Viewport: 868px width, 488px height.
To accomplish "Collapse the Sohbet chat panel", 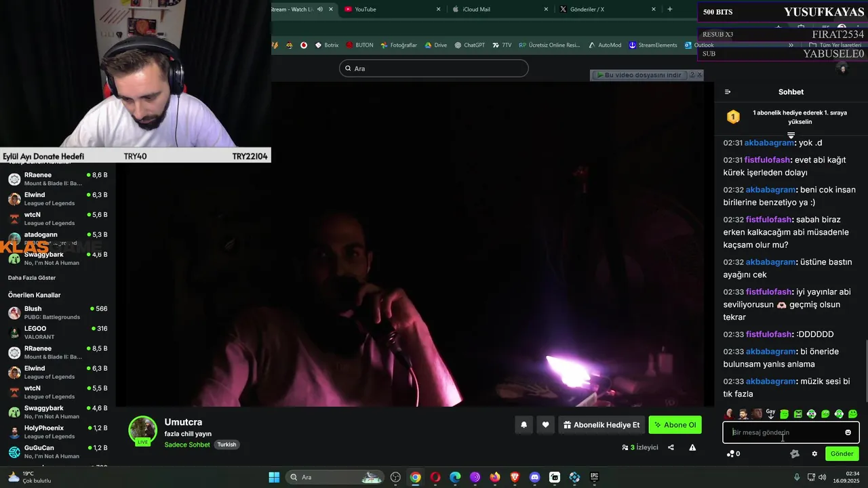I will click(x=728, y=91).
